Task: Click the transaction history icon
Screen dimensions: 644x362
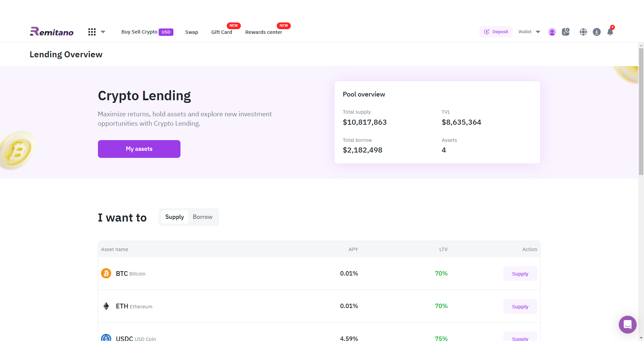Action: click(x=566, y=32)
